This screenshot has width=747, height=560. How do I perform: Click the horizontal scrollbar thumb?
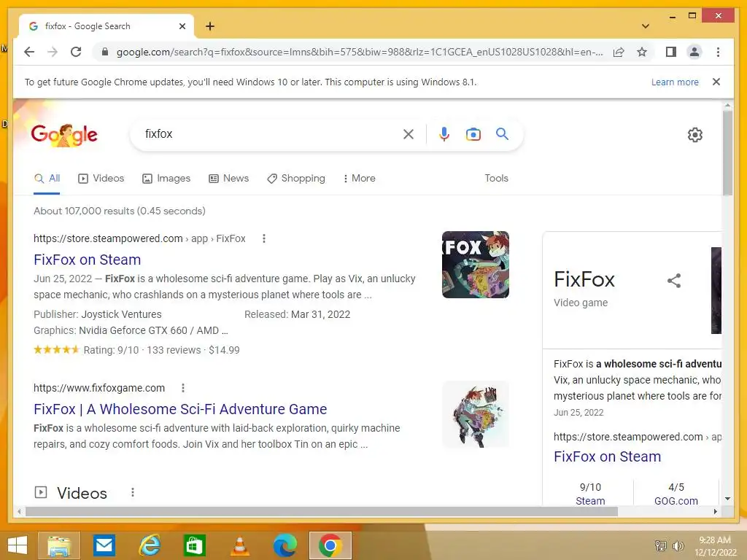322,511
